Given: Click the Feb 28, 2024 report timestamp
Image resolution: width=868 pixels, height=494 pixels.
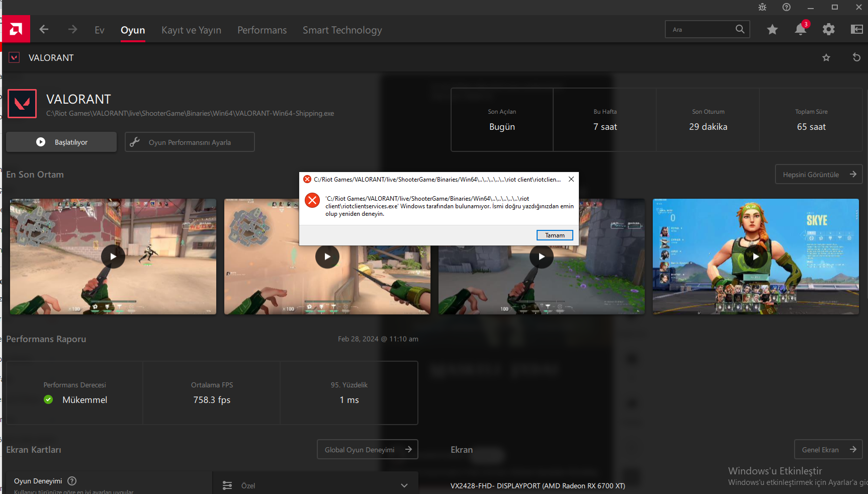Looking at the screenshot, I should [378, 339].
